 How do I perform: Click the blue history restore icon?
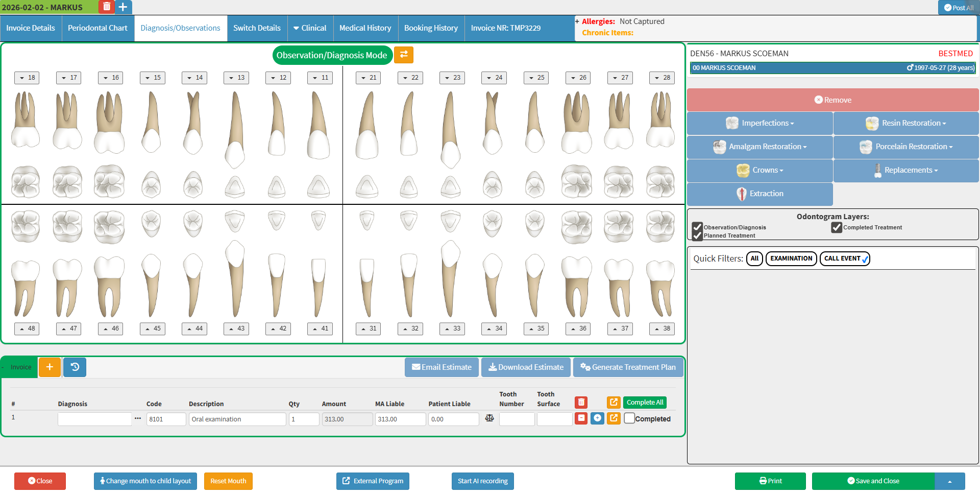coord(75,367)
